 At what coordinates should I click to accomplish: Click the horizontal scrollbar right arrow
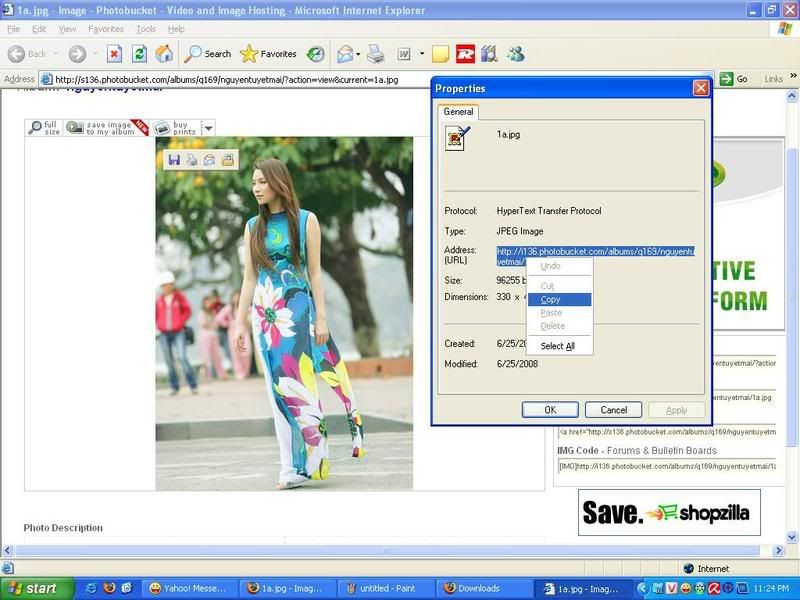tap(779, 551)
